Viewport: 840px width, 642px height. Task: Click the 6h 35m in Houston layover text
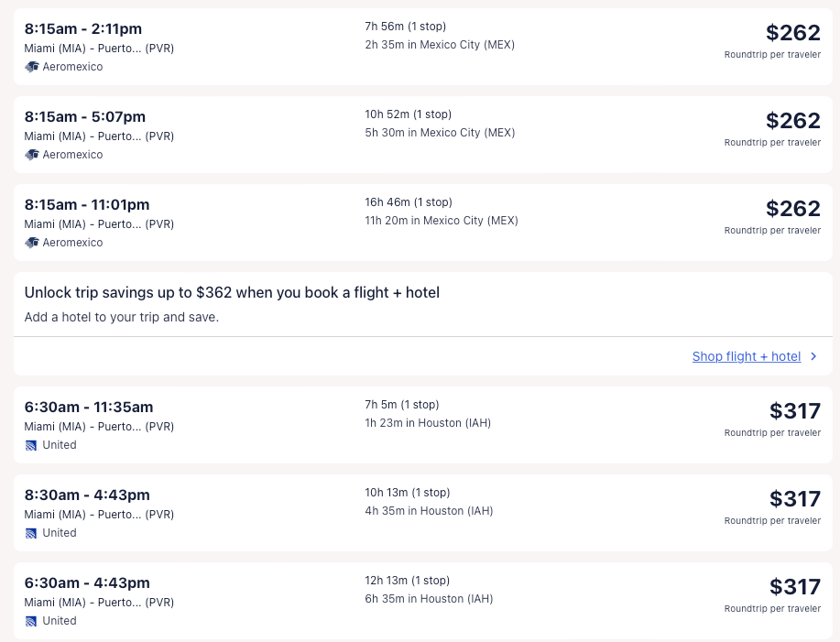coord(429,599)
